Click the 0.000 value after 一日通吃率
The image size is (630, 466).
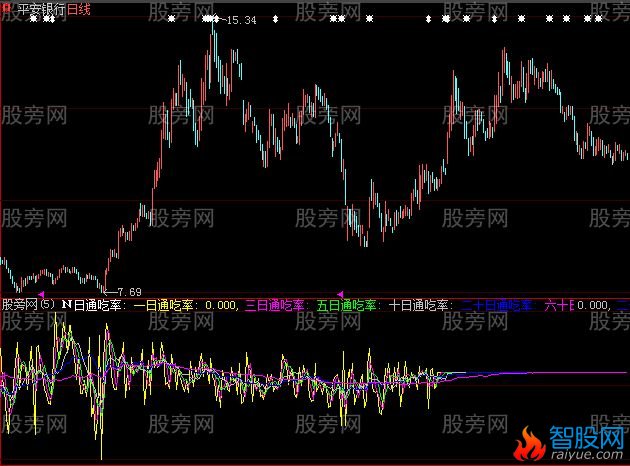tap(221, 305)
